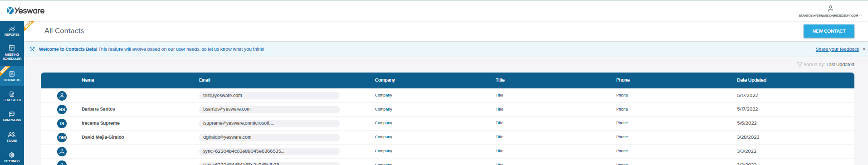Dismiss the Contacts Beta welcome banner

864,49
